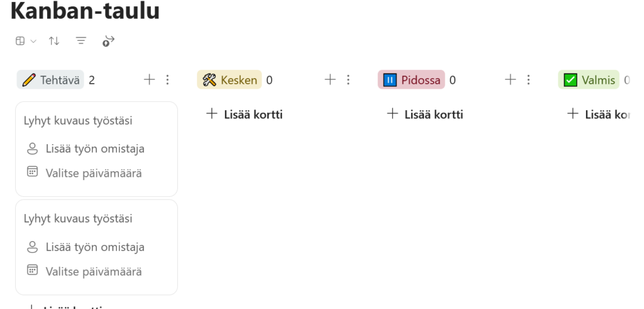Open the Pidossa column more options
Screen dimensions: 644x309
[528, 80]
